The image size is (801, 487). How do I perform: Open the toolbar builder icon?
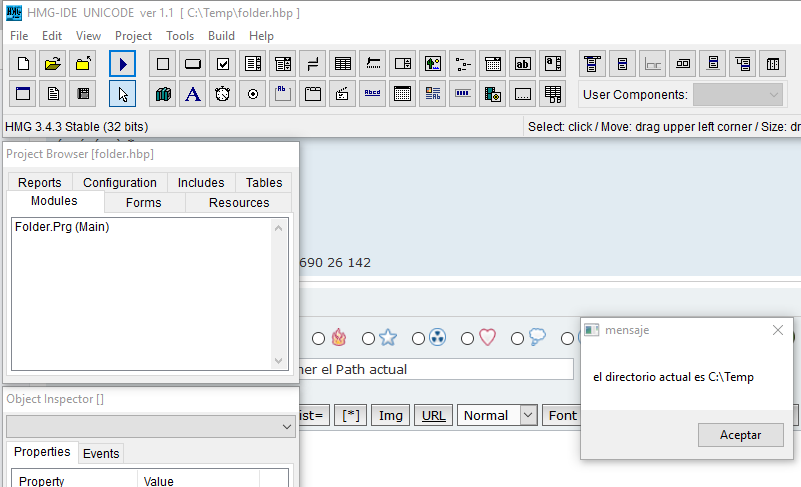click(x=682, y=64)
